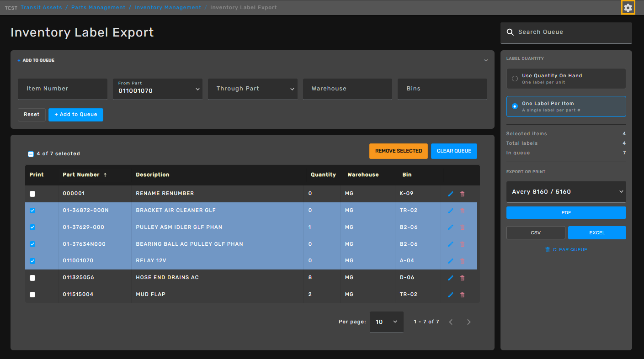Image resolution: width=644 pixels, height=359 pixels.
Task: Go to next page arrow
Action: coord(468,322)
